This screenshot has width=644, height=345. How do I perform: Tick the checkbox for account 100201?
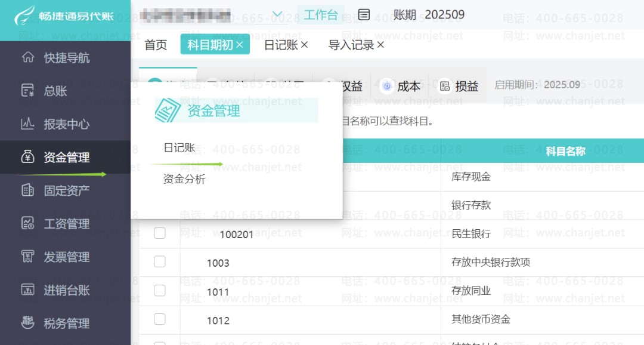click(x=160, y=233)
